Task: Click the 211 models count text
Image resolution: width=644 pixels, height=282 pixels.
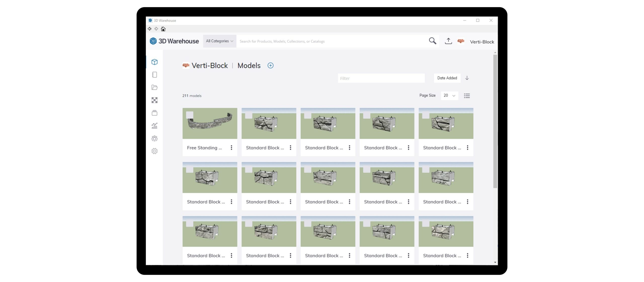Action: [x=192, y=96]
